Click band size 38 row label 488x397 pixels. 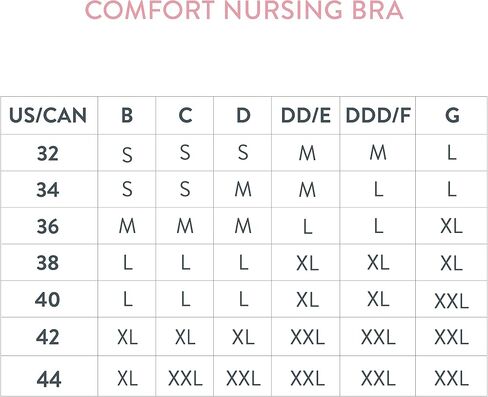point(48,263)
